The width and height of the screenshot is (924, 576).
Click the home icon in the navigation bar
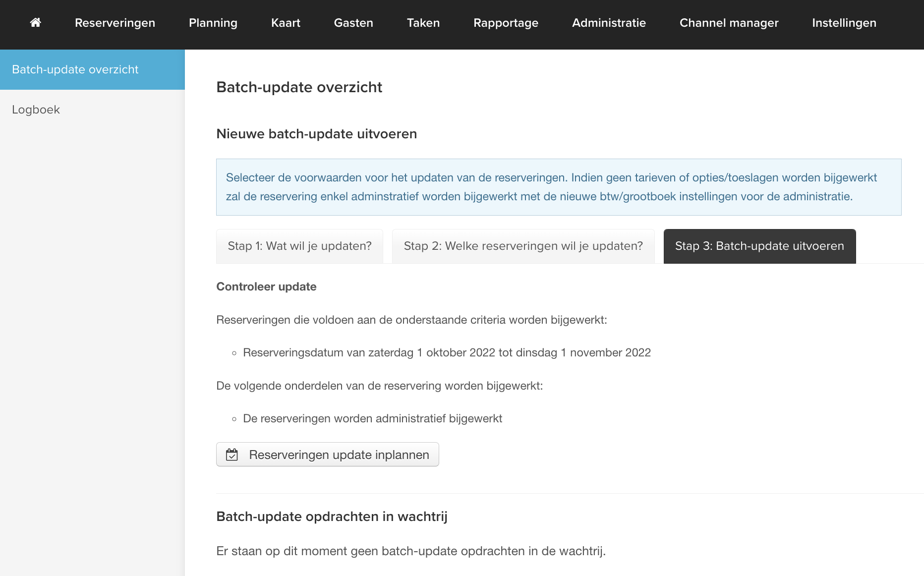[x=35, y=23]
